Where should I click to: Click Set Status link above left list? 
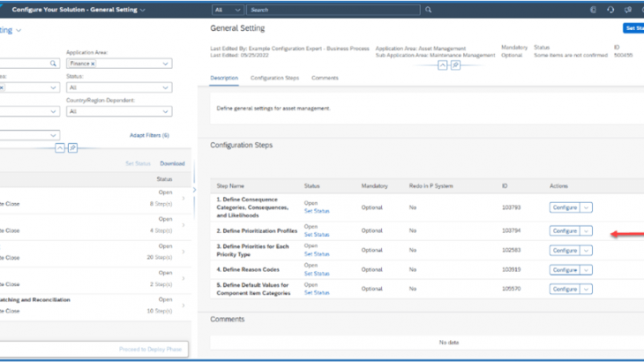click(x=138, y=163)
